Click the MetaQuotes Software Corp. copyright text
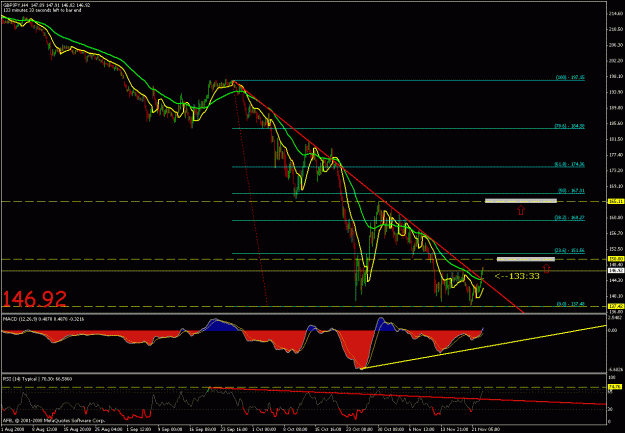 [54, 421]
